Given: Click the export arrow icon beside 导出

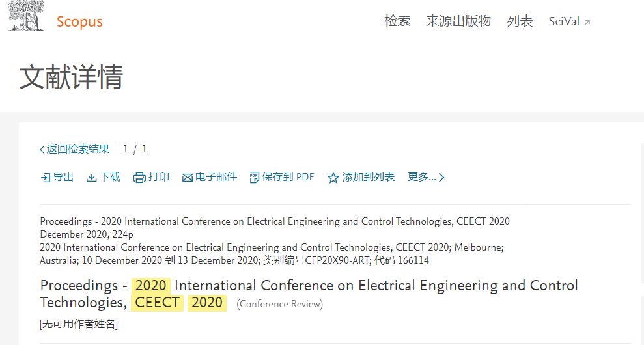Looking at the screenshot, I should click(x=45, y=178).
